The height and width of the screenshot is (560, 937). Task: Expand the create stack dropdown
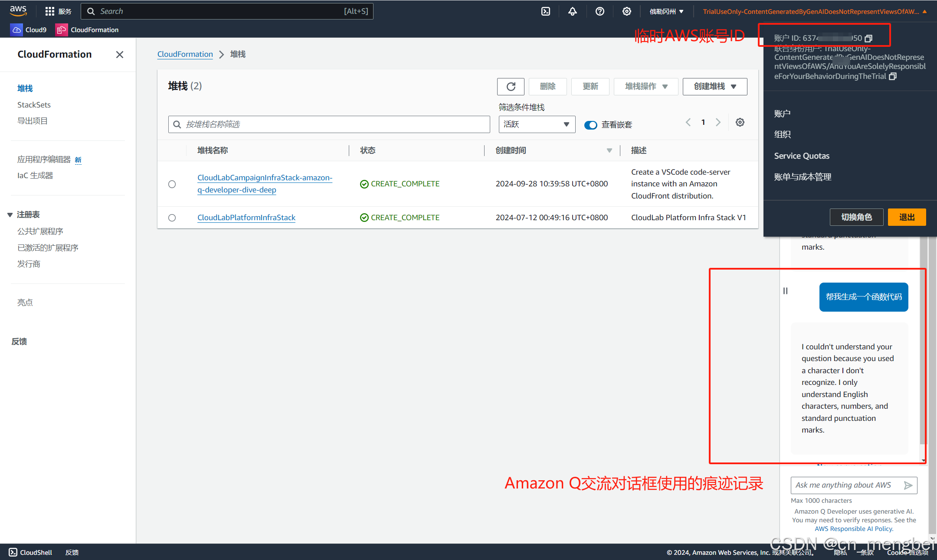click(715, 86)
